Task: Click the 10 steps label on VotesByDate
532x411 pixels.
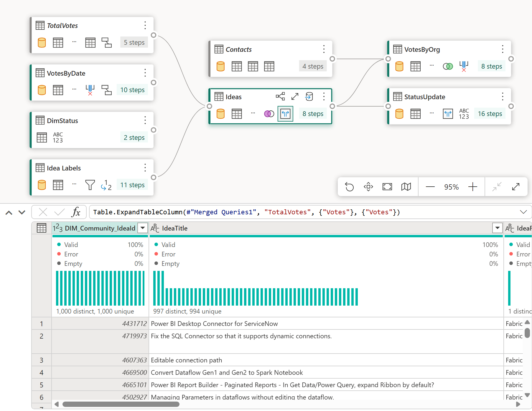Action: point(132,90)
